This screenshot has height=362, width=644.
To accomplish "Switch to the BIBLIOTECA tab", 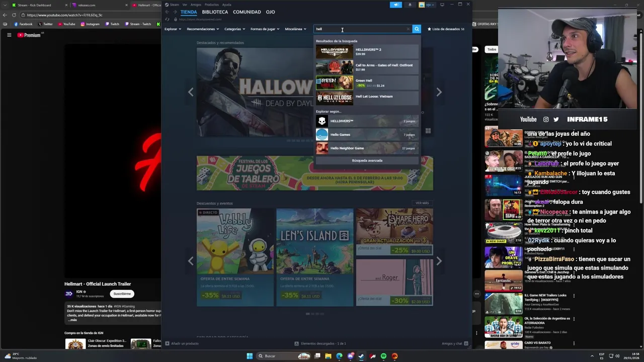I will (215, 12).
